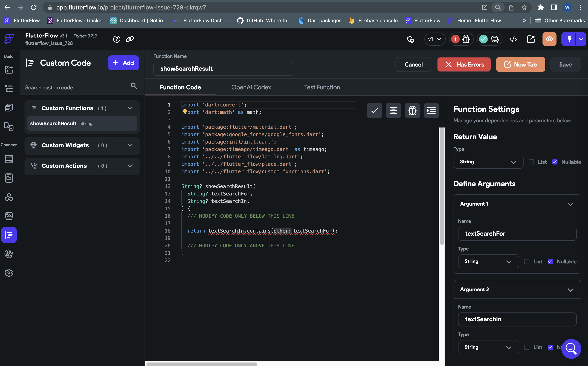
Task: Launch app preview with the eye icon
Action: [x=549, y=39]
